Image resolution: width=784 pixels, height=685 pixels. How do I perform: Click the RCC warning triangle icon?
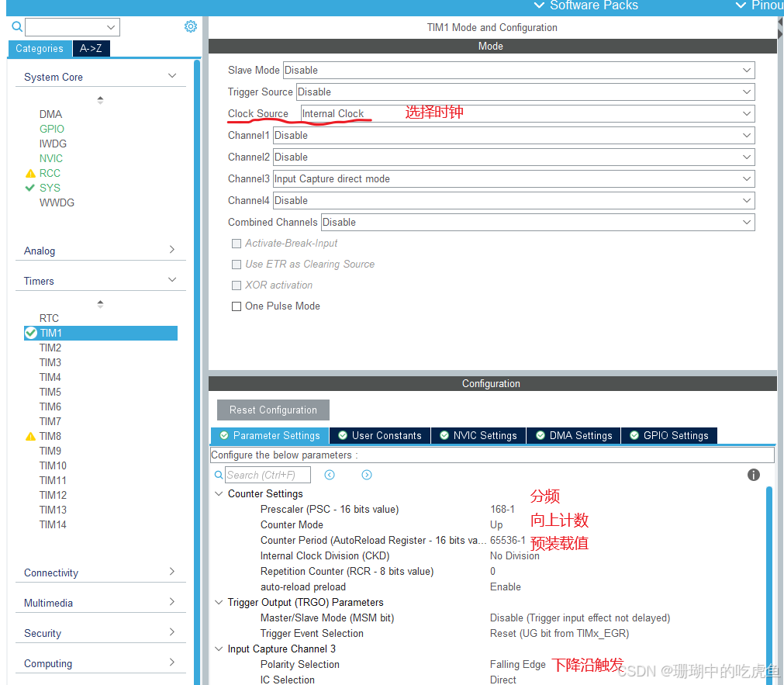tap(30, 173)
